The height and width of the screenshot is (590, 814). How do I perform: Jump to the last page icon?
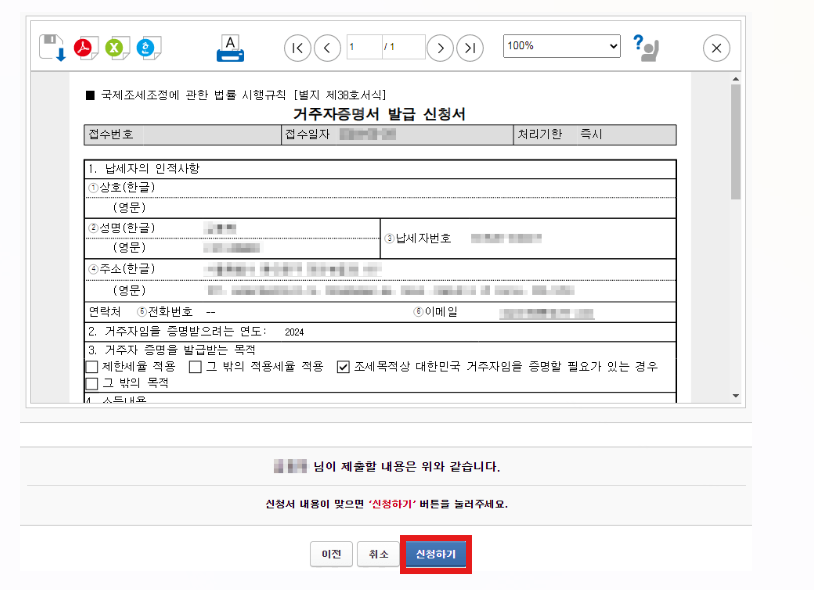pyautogui.click(x=470, y=47)
